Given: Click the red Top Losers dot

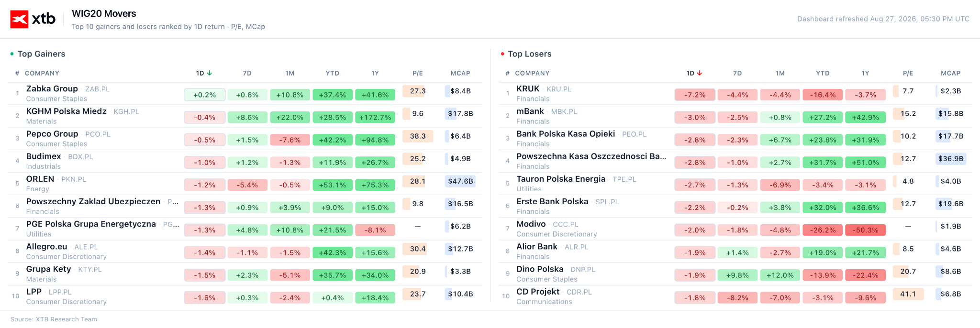Looking at the screenshot, I should [502, 54].
